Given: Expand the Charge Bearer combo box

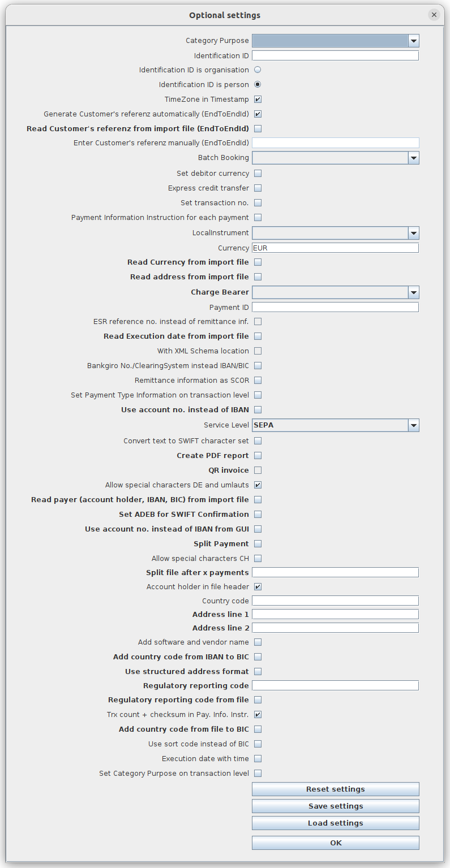Looking at the screenshot, I should (x=413, y=292).
